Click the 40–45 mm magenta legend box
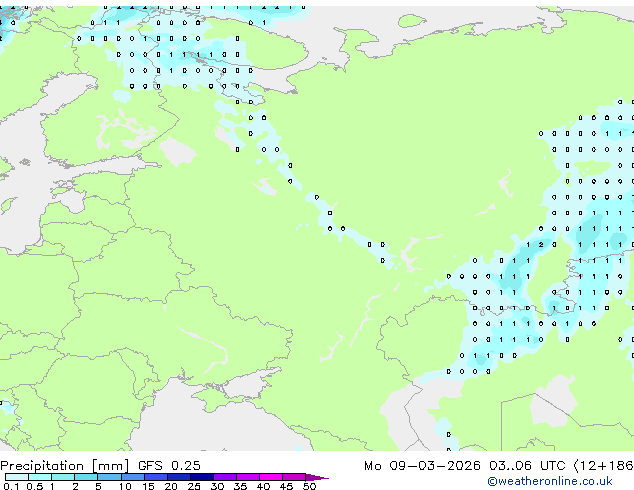Image resolution: width=634 pixels, height=490 pixels. click(271, 477)
